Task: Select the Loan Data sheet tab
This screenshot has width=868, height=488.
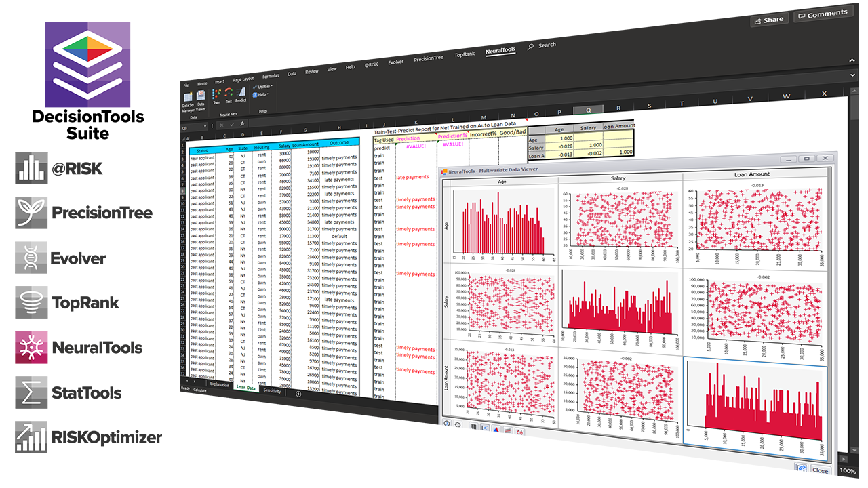Action: pyautogui.click(x=245, y=388)
